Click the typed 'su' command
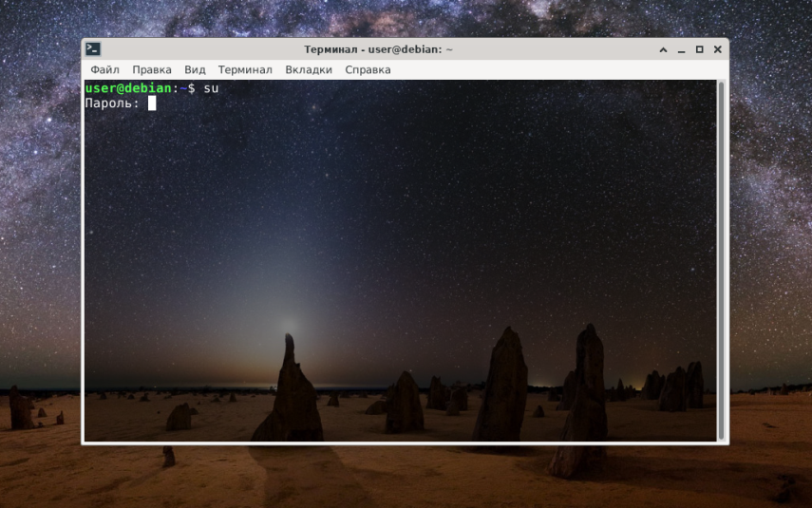 (x=211, y=88)
